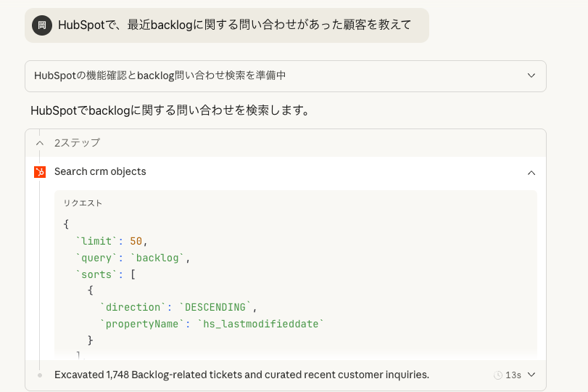Select the Excavated 1,748 Backlog-related tickets summary
588x392 pixels.
tap(241, 375)
